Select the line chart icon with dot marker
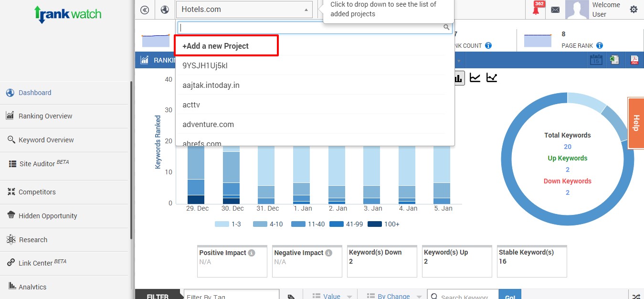 coord(492,78)
